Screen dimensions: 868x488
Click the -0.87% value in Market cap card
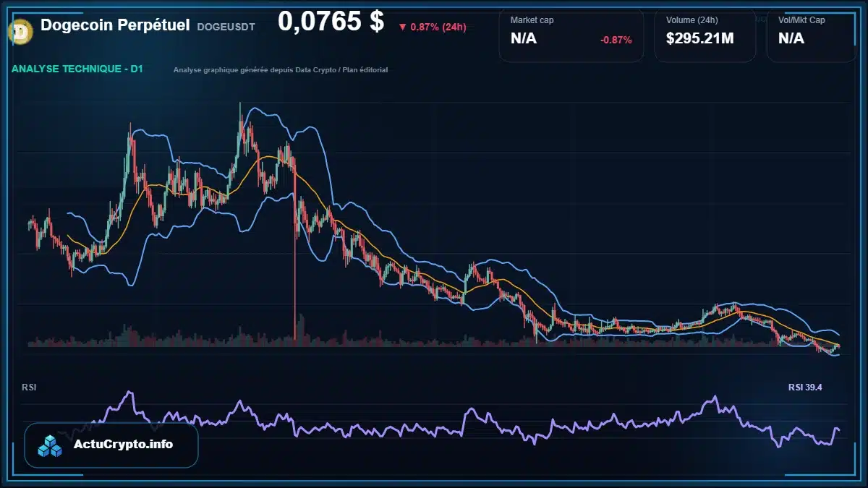(x=616, y=40)
